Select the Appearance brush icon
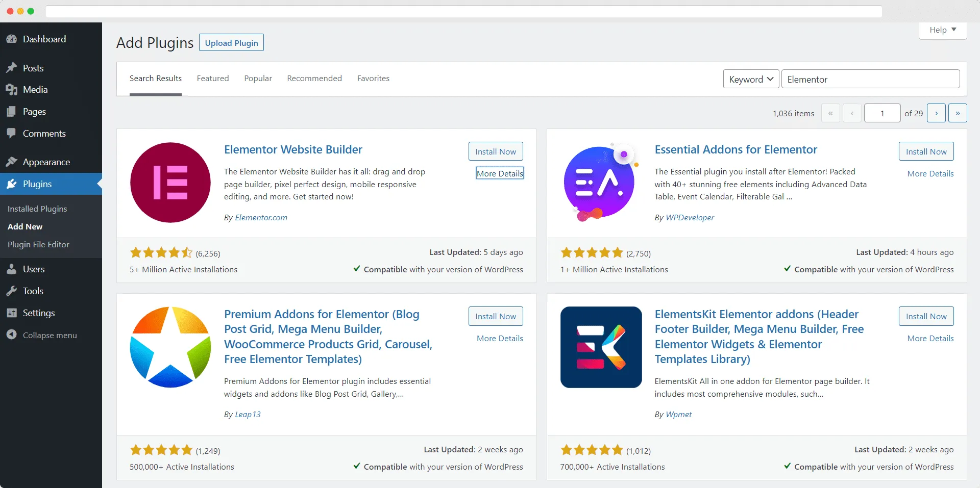This screenshot has height=488, width=980. [11, 162]
